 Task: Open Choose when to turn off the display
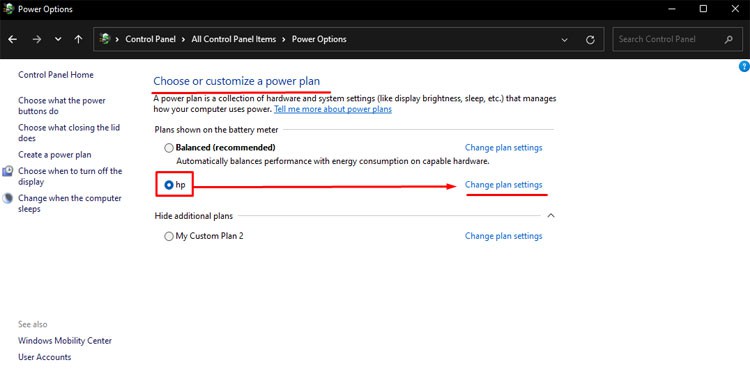point(70,176)
